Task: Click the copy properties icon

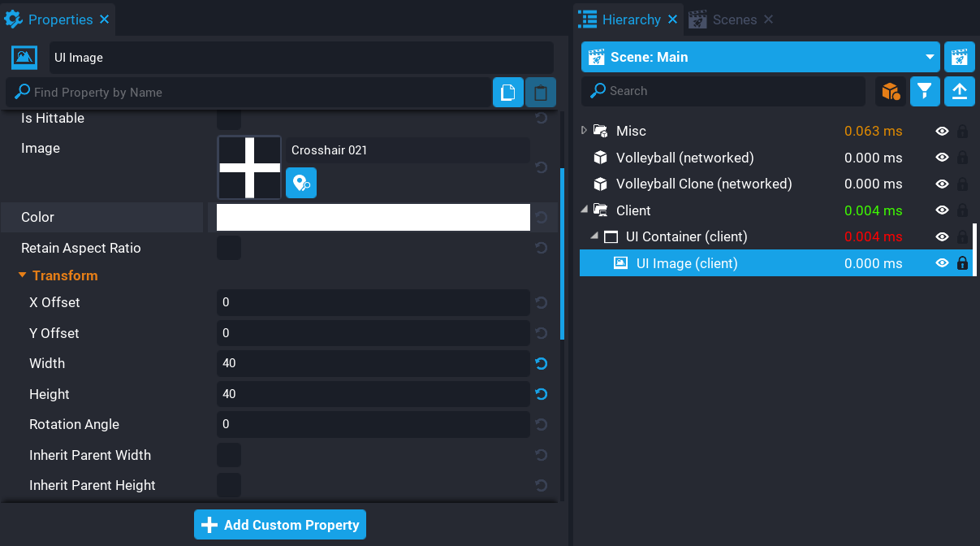Action: (x=507, y=93)
